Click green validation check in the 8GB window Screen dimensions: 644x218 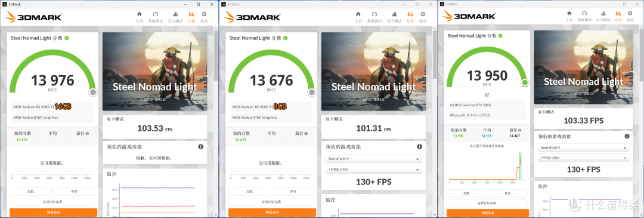tap(286, 38)
